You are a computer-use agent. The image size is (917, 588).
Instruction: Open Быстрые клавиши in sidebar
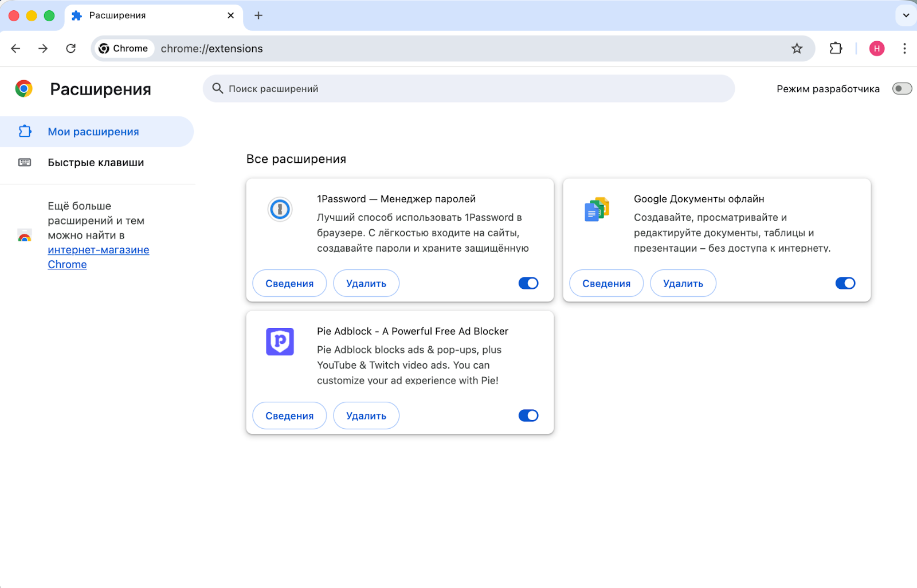coord(97,163)
